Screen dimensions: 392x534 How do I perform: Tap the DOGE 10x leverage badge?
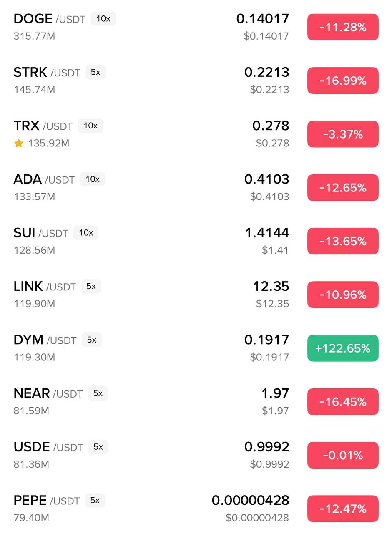[x=103, y=19]
